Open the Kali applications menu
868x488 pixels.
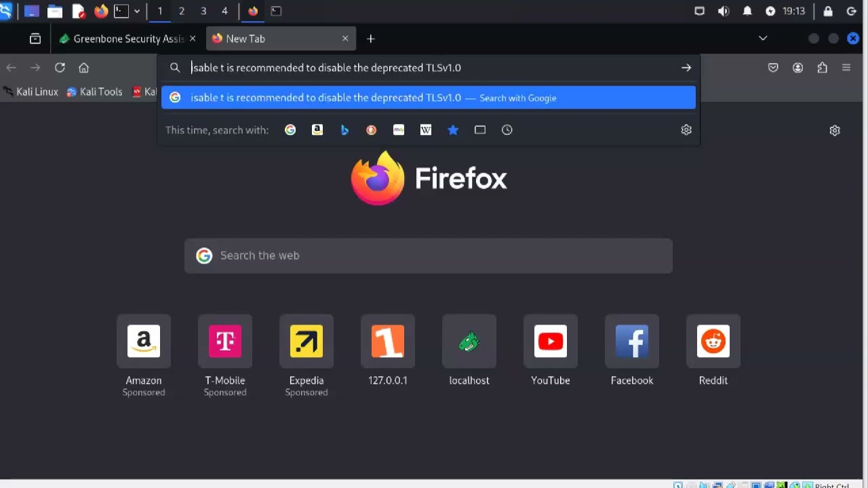coord(5,11)
